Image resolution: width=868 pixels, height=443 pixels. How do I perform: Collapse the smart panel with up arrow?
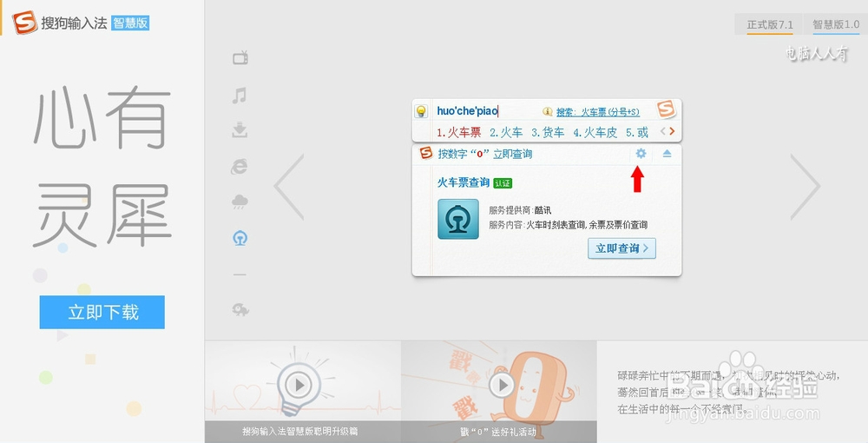[x=667, y=154]
